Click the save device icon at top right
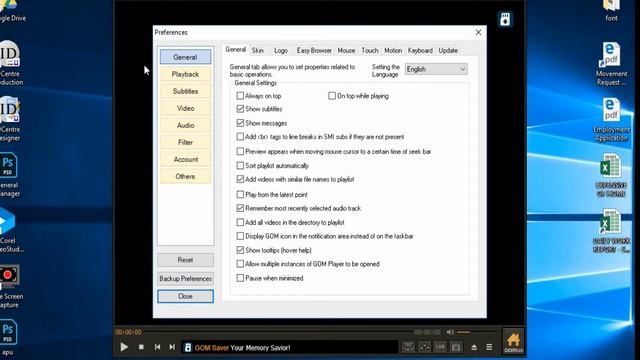This screenshot has height=360, width=640. click(505, 19)
